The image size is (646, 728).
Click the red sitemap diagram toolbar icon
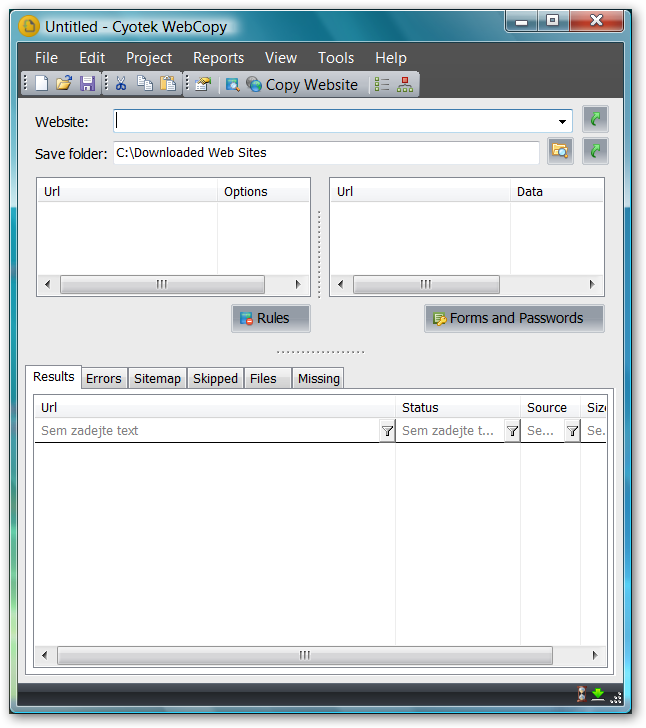click(x=405, y=84)
